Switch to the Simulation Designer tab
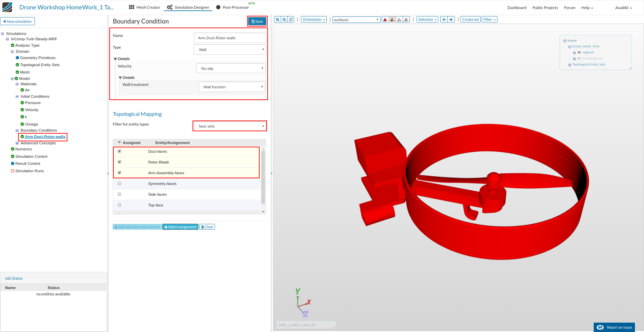 [x=188, y=7]
